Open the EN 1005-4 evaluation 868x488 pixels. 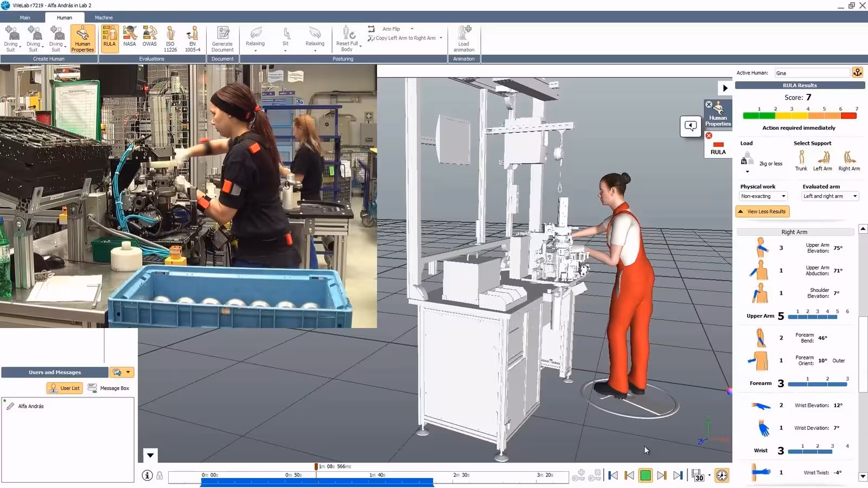point(193,38)
